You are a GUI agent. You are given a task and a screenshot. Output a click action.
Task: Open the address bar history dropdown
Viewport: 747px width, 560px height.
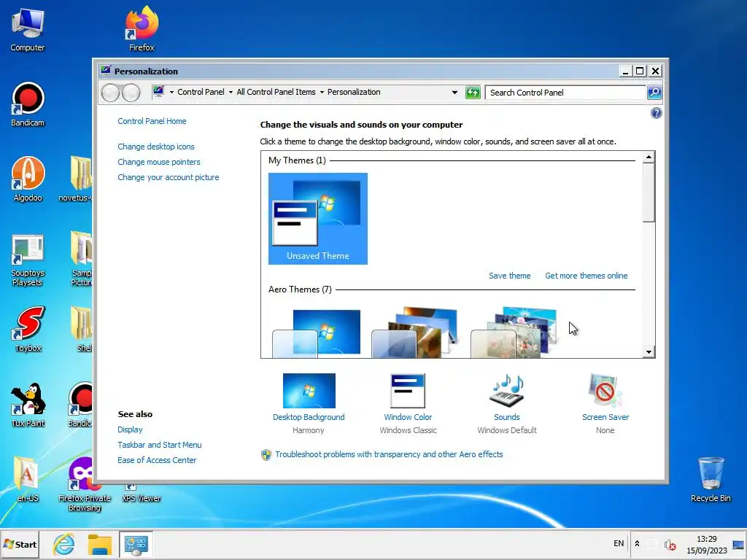tap(454, 93)
